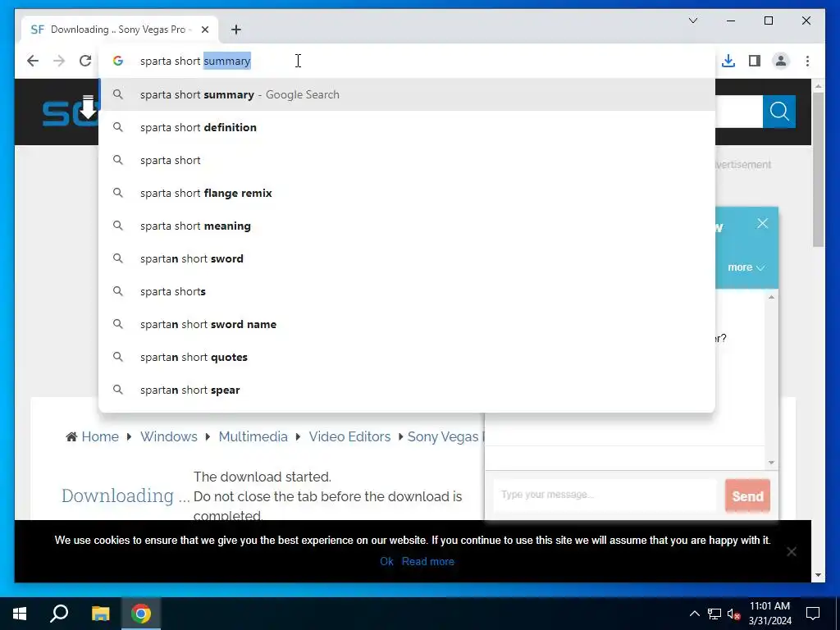Open the notification center icon
The image size is (840, 630).
[x=813, y=614]
